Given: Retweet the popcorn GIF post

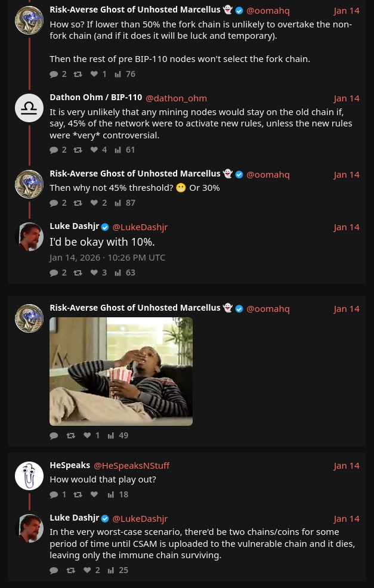Looking at the screenshot, I should pyautogui.click(x=71, y=435).
